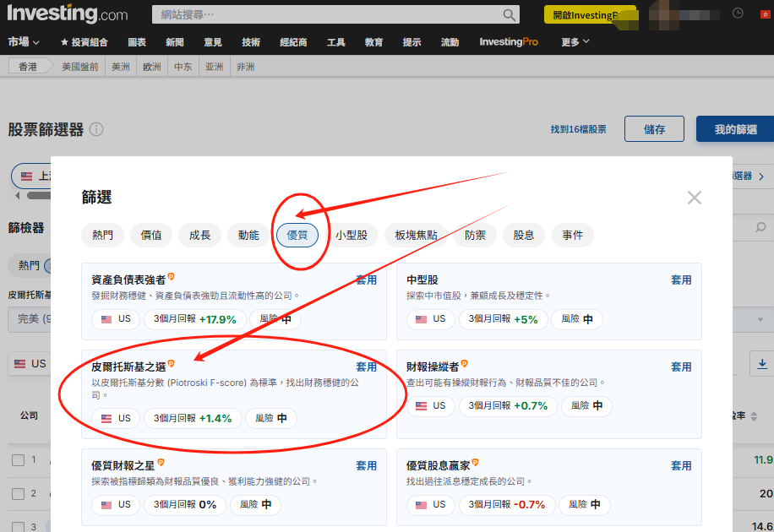The width and height of the screenshot is (774, 532).
Task: Click the Pro badge beside 優質財報之星
Action: point(161,463)
